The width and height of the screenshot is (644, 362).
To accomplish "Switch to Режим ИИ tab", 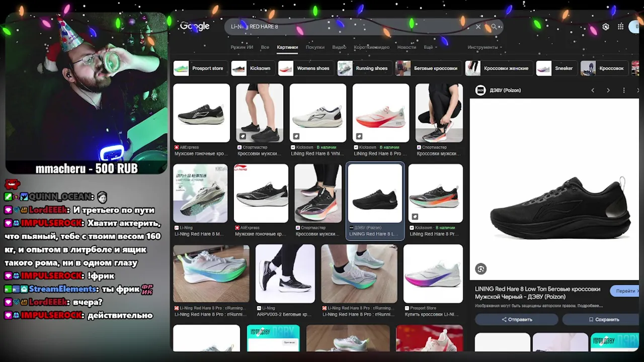I will (x=242, y=47).
